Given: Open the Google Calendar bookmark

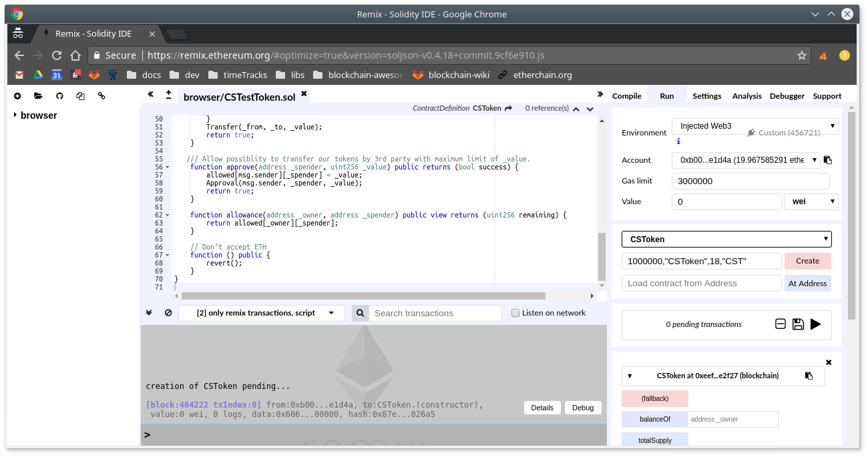Looking at the screenshot, I should 57,75.
